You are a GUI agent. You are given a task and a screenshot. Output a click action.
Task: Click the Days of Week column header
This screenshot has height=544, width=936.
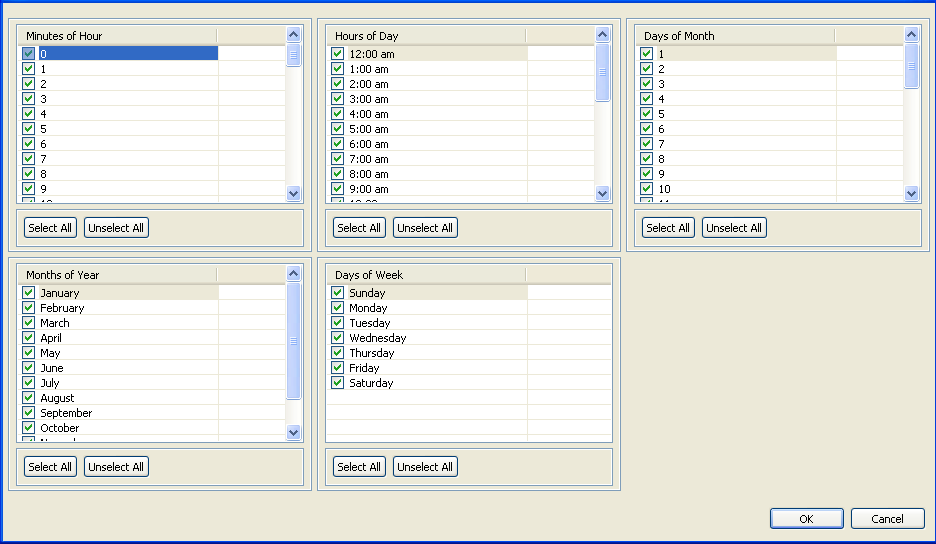[427, 275]
